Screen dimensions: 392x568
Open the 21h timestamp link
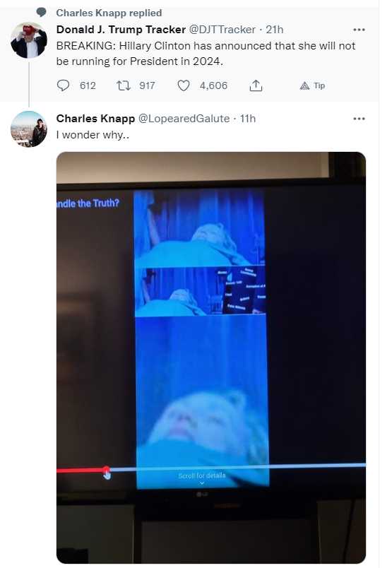tap(275, 30)
